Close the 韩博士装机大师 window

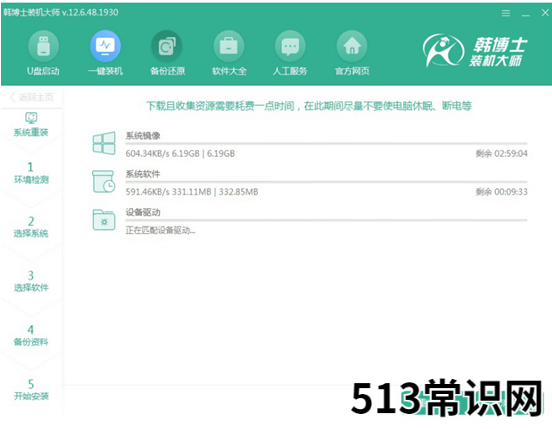pos(545,13)
